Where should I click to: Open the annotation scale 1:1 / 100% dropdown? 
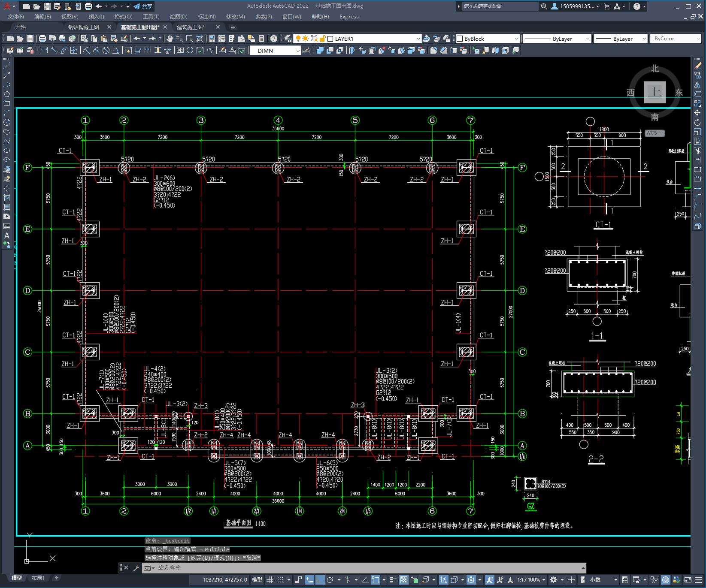point(531,580)
